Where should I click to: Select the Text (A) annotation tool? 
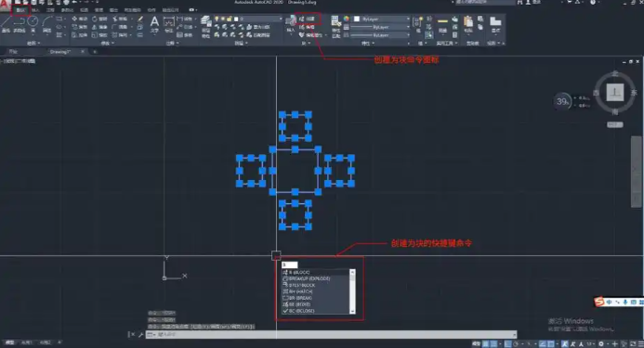click(x=154, y=24)
